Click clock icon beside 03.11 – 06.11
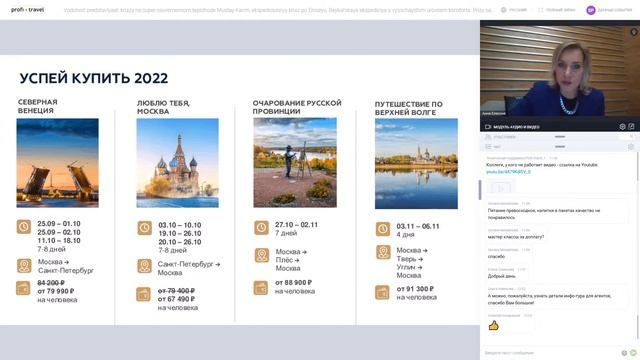Screen dimensions: 640x360 pyautogui.click(x=383, y=229)
